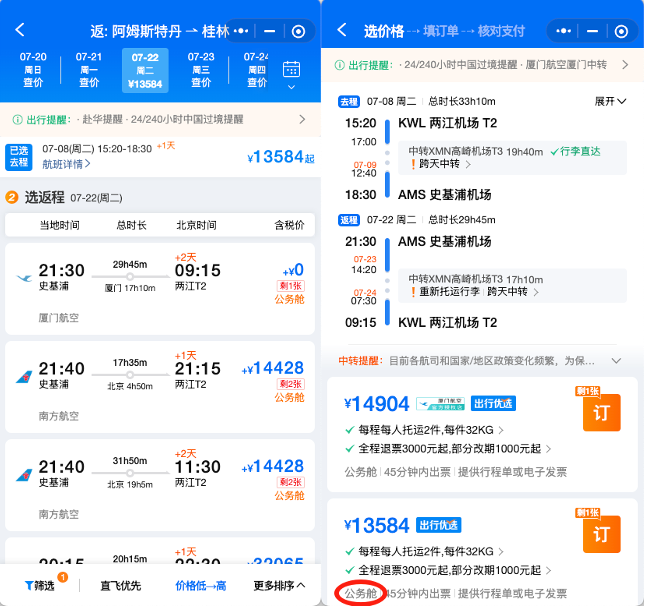
Task: Click 当地时间 column header
Action: [60, 225]
